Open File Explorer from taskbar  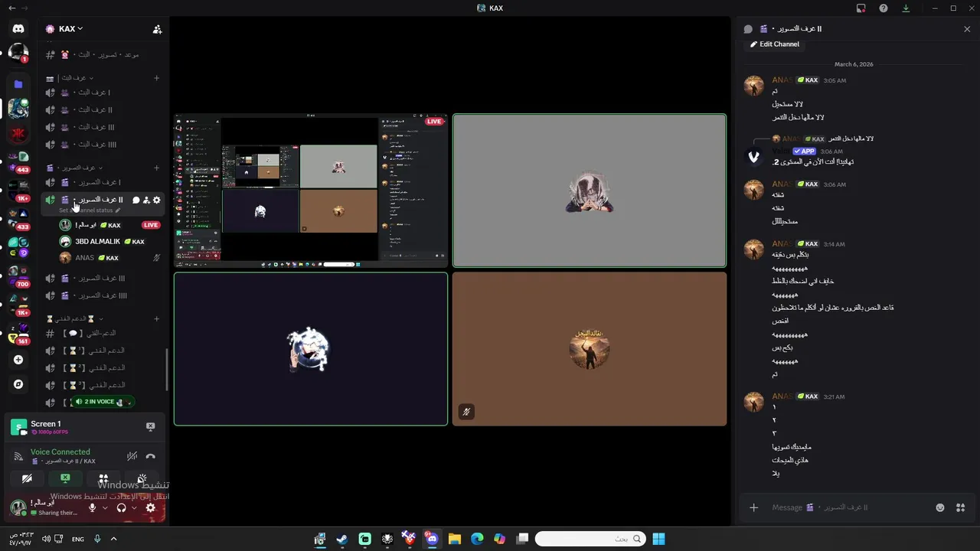point(454,539)
